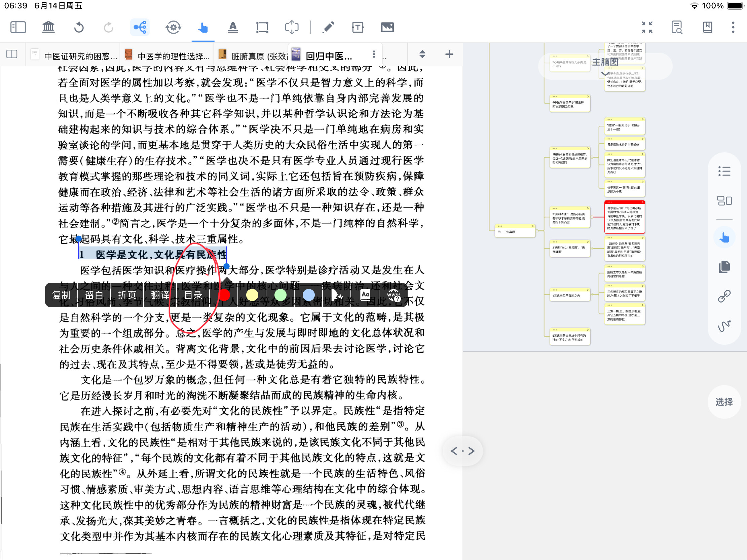
Task: Tap the text-to-speech head icon
Action: (337, 295)
